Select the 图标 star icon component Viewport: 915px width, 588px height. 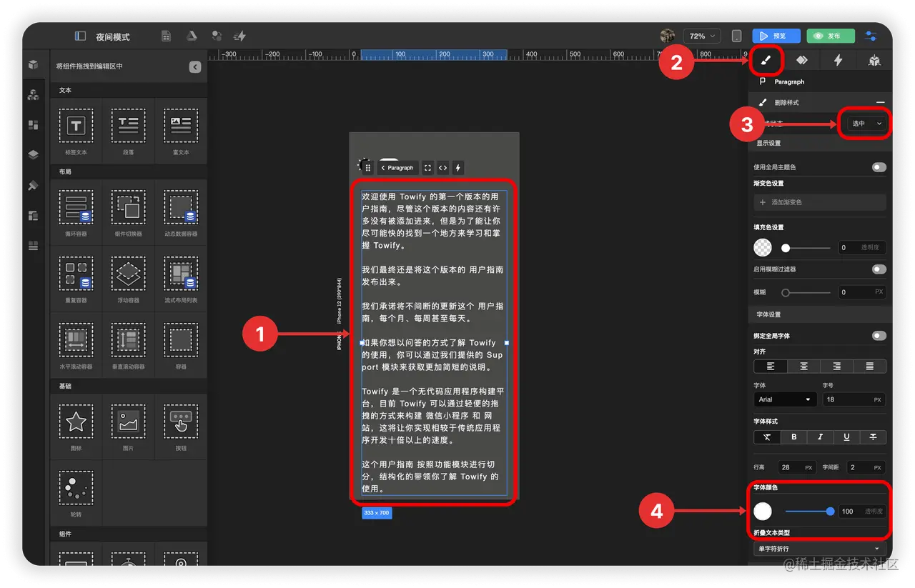tap(76, 427)
